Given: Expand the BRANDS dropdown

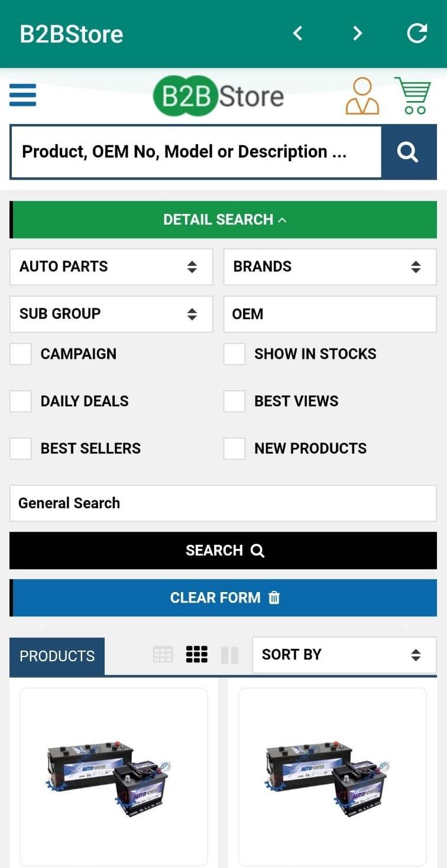Looking at the screenshot, I should [330, 266].
